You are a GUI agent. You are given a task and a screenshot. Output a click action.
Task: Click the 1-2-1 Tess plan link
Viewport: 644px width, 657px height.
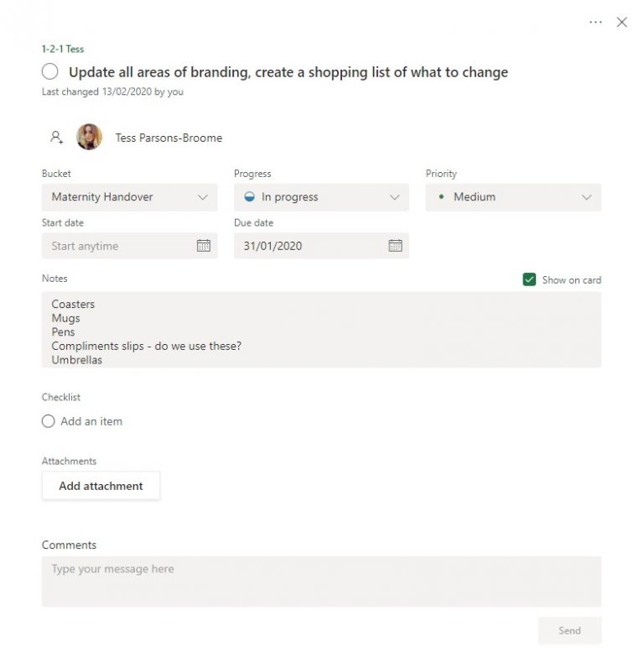63,50
